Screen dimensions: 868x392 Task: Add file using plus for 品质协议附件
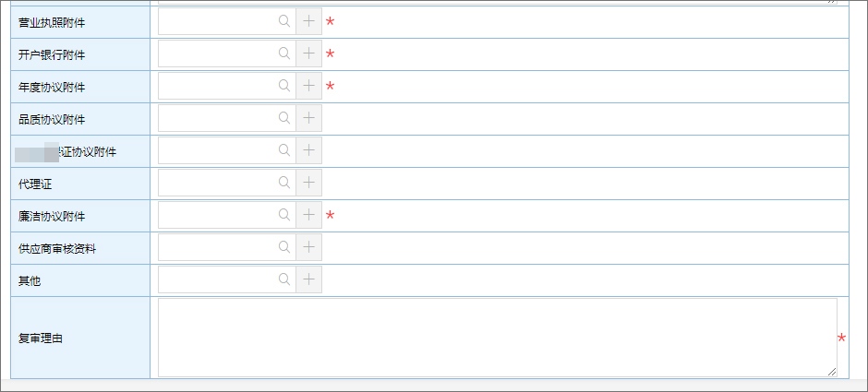point(308,118)
